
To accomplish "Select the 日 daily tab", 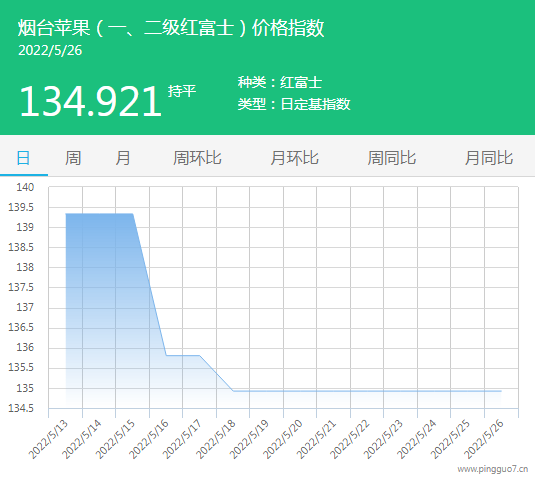I will [x=24, y=158].
